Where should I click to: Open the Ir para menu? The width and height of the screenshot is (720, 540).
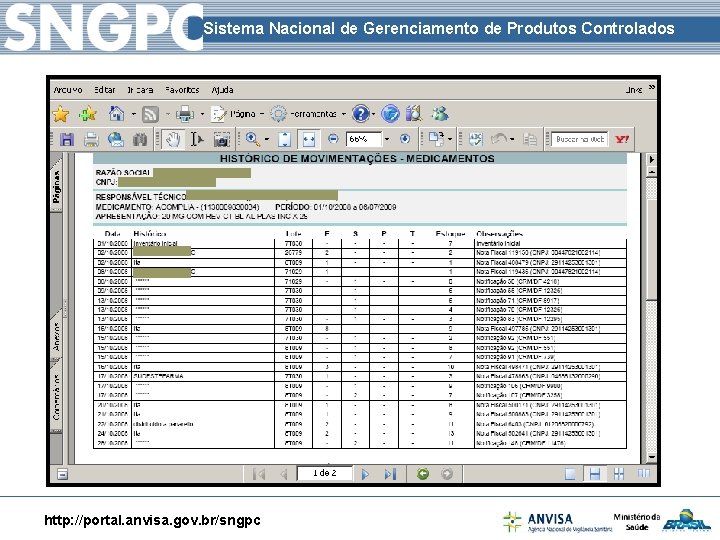click(140, 90)
